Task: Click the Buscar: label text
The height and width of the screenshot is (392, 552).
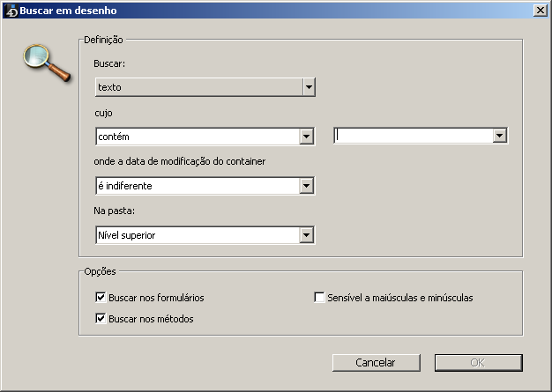Action: tap(110, 64)
